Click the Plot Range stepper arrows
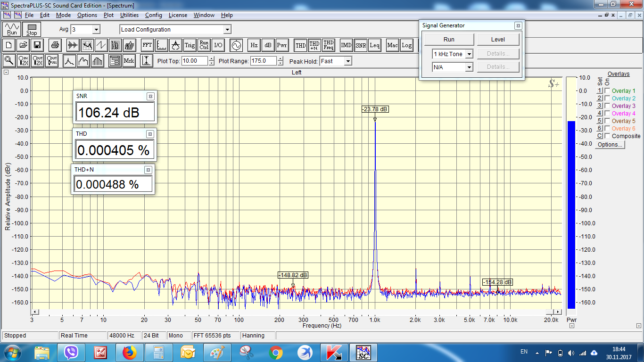This screenshot has height=362, width=644. (x=280, y=61)
